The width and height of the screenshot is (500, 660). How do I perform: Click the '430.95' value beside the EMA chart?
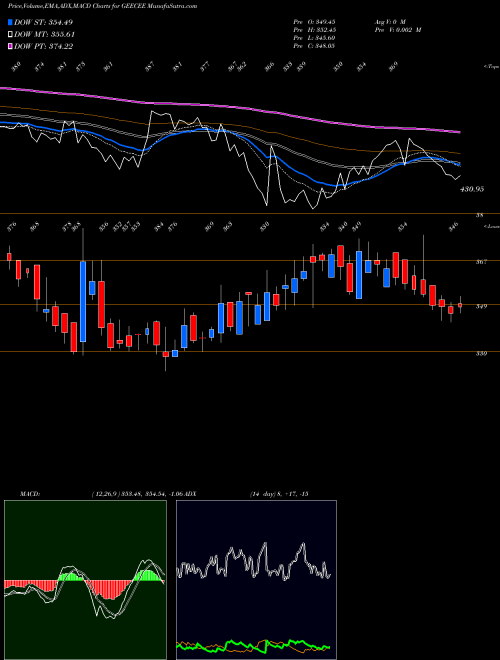(x=472, y=189)
